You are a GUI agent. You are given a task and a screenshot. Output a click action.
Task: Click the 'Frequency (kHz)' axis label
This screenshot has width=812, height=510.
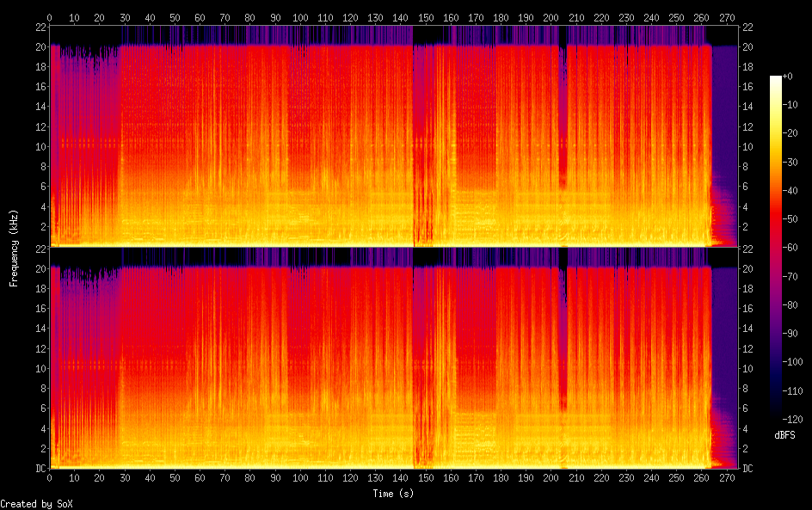(x=14, y=247)
